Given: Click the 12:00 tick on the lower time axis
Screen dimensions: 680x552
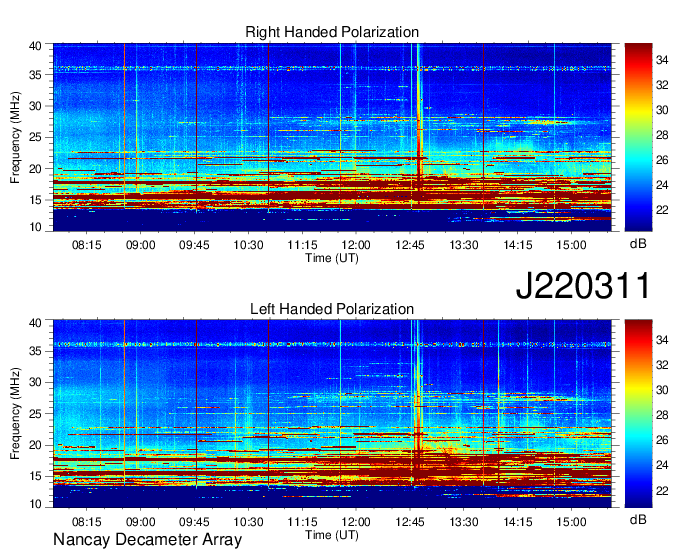Looking at the screenshot, I should pyautogui.click(x=356, y=522).
